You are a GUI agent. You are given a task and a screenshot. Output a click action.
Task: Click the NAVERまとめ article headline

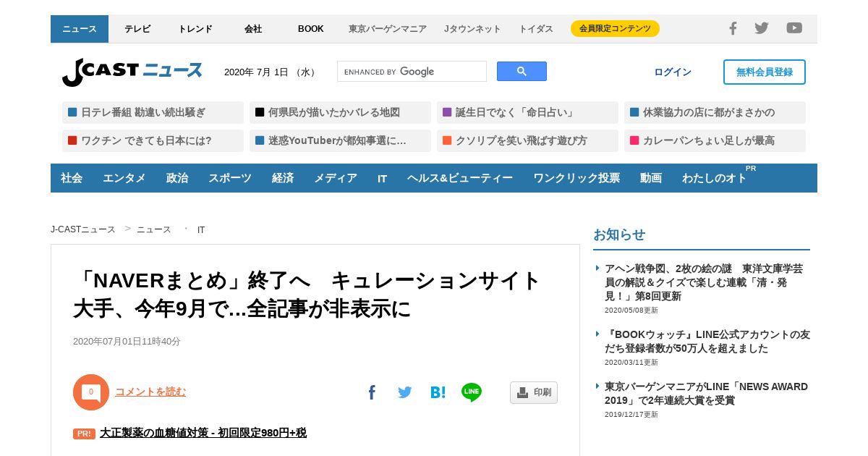[308, 295]
